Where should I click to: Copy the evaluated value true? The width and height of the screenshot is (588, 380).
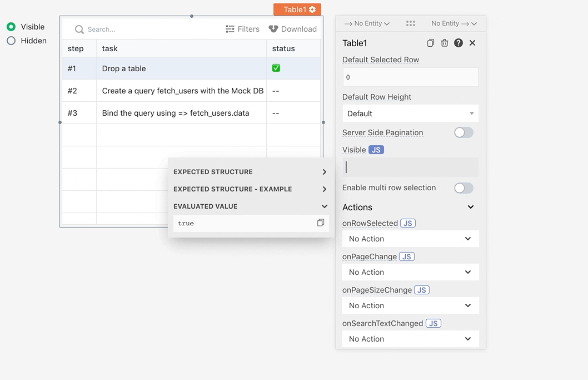[320, 223]
